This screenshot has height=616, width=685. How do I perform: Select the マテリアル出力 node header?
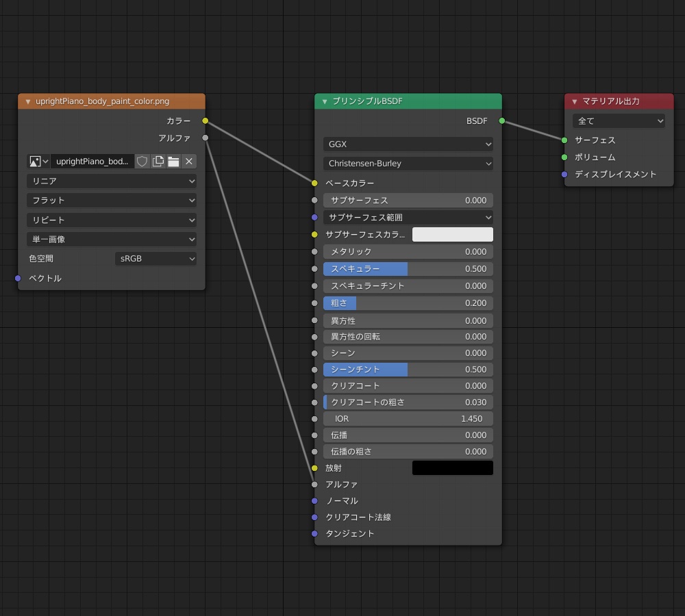click(619, 101)
